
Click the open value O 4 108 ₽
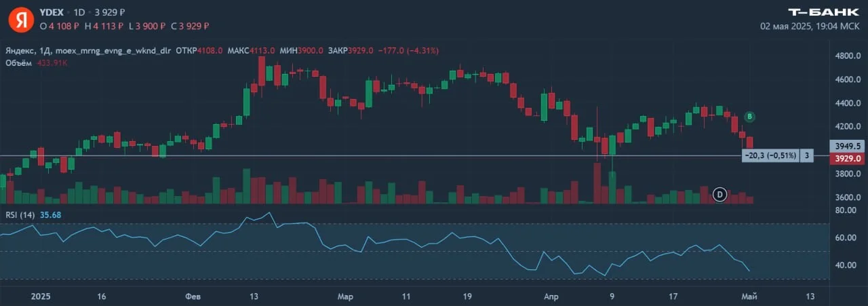[60, 26]
